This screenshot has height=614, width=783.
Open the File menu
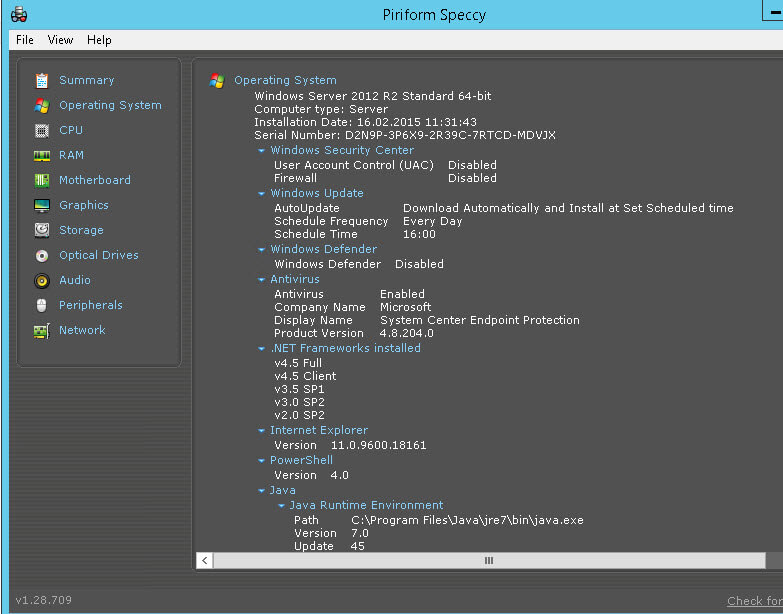coord(24,40)
